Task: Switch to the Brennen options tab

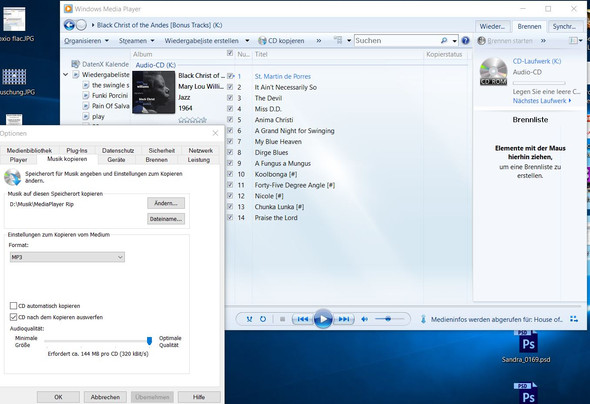Action: coord(157,159)
